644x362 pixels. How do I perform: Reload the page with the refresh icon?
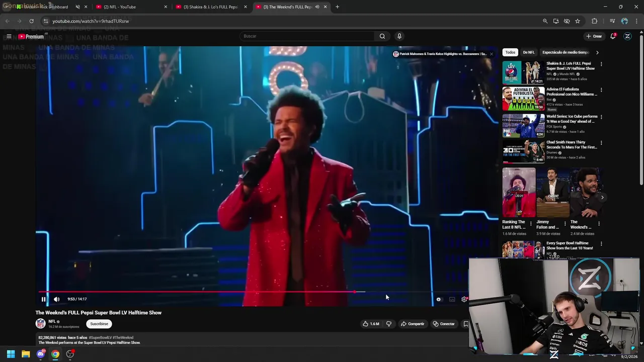pos(31,21)
